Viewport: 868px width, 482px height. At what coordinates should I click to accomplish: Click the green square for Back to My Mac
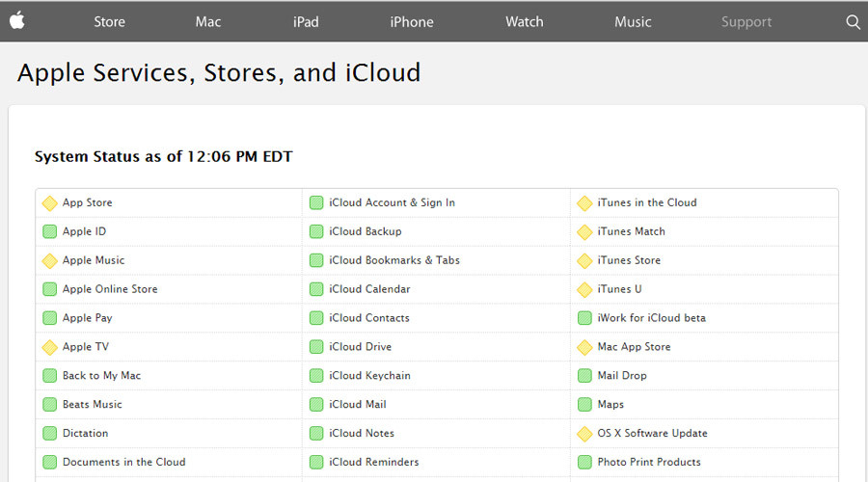click(x=50, y=375)
